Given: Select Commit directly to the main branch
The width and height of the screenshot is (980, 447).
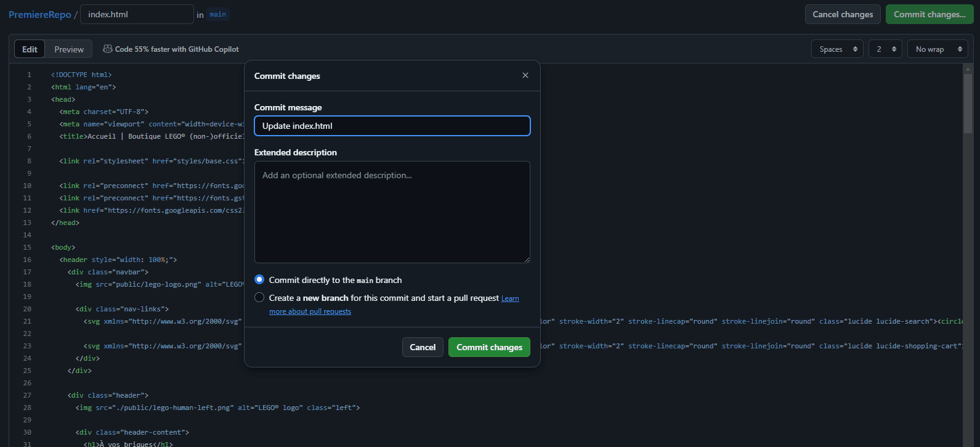Looking at the screenshot, I should click(x=259, y=280).
